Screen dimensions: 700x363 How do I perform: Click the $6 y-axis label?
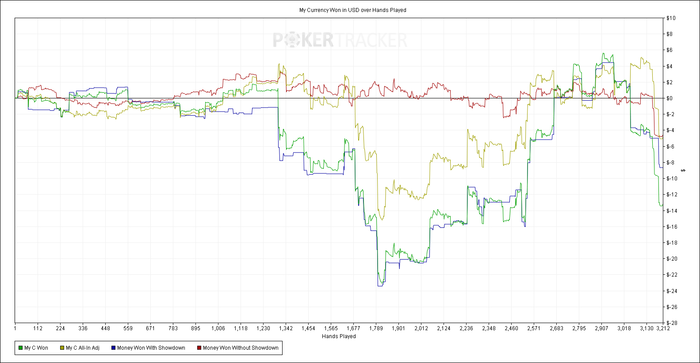[x=670, y=50]
